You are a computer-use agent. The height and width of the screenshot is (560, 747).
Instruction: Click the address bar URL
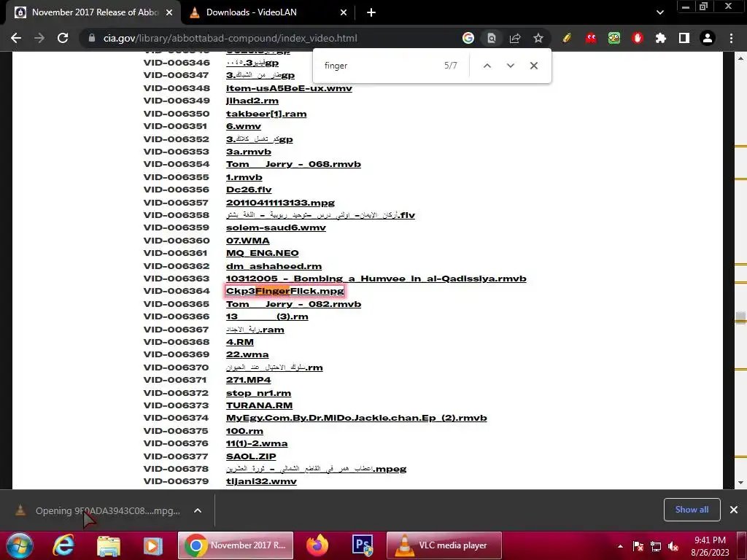(230, 38)
